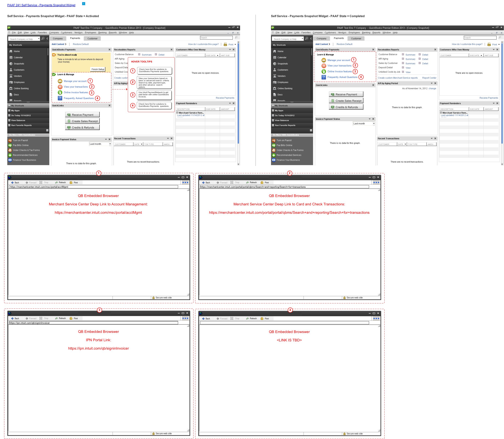
Task: Select Snapshots icon in left QuickBooks sidebar
Action: pyautogui.click(x=11, y=64)
